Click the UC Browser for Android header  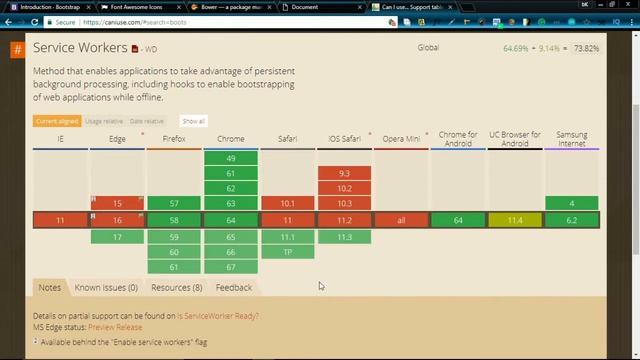pyautogui.click(x=515, y=139)
